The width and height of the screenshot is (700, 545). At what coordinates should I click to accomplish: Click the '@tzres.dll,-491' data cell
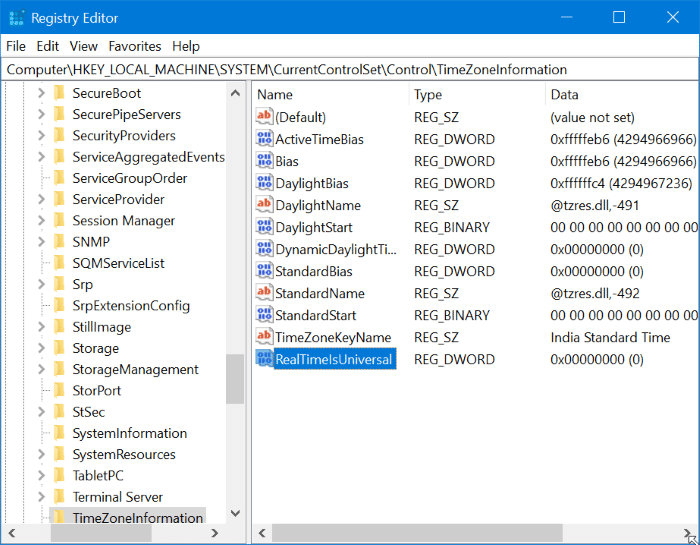click(x=595, y=205)
